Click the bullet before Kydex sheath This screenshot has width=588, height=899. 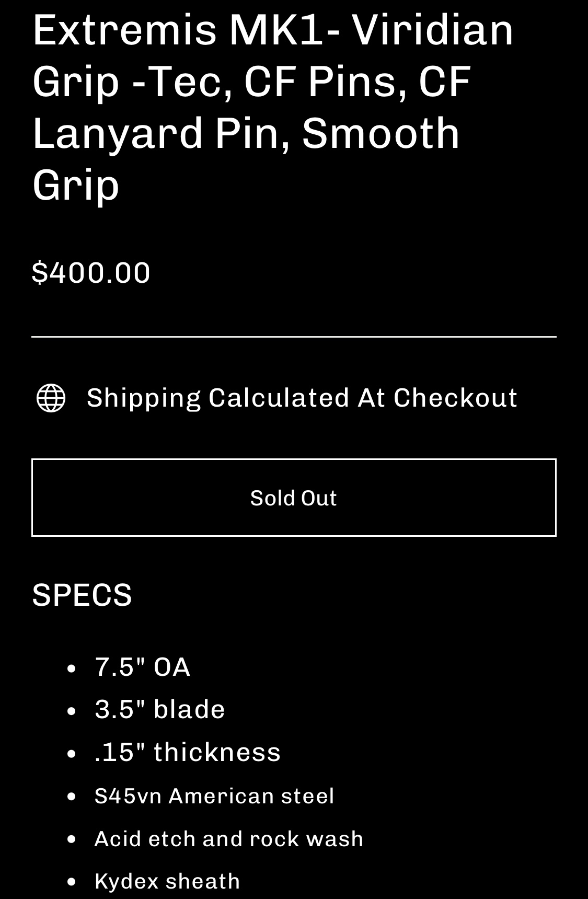pyautogui.click(x=72, y=882)
